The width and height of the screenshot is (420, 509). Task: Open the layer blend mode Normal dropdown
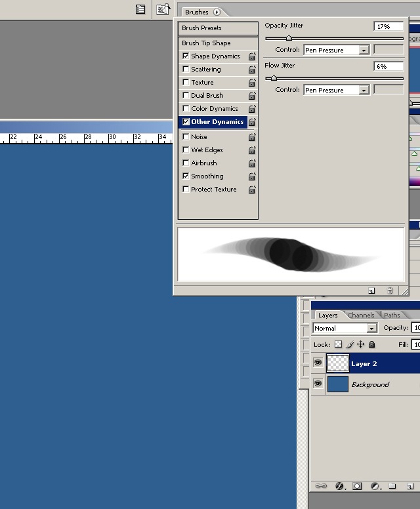coord(345,328)
